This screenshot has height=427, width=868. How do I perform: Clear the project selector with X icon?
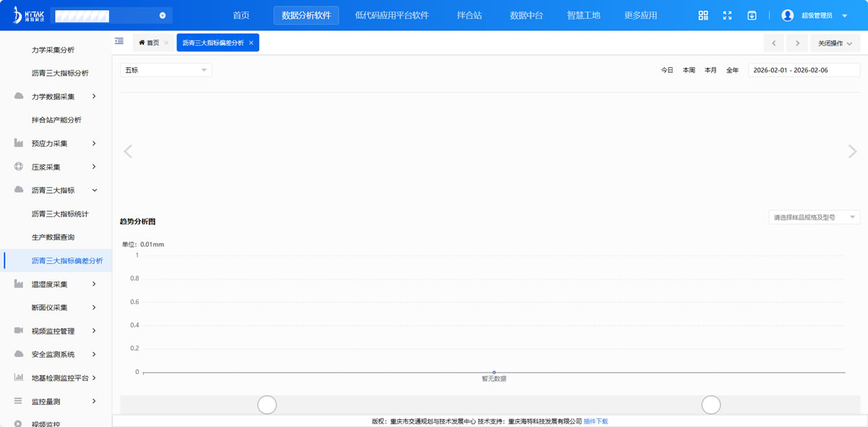click(163, 15)
